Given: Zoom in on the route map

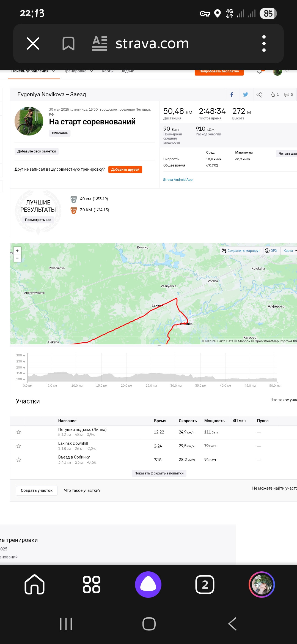Looking at the screenshot, I should (x=17, y=251).
